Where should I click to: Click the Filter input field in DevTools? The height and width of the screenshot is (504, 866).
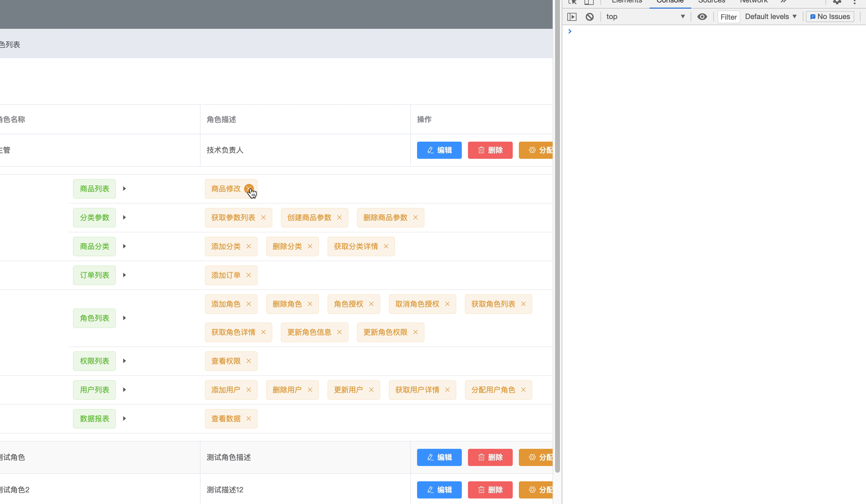728,16
